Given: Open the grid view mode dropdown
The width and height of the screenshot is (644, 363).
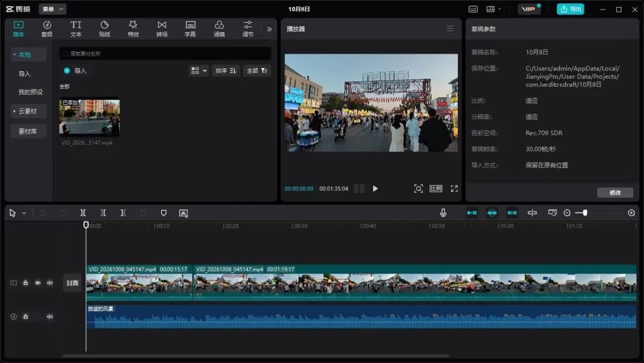Looking at the screenshot, I should [199, 70].
